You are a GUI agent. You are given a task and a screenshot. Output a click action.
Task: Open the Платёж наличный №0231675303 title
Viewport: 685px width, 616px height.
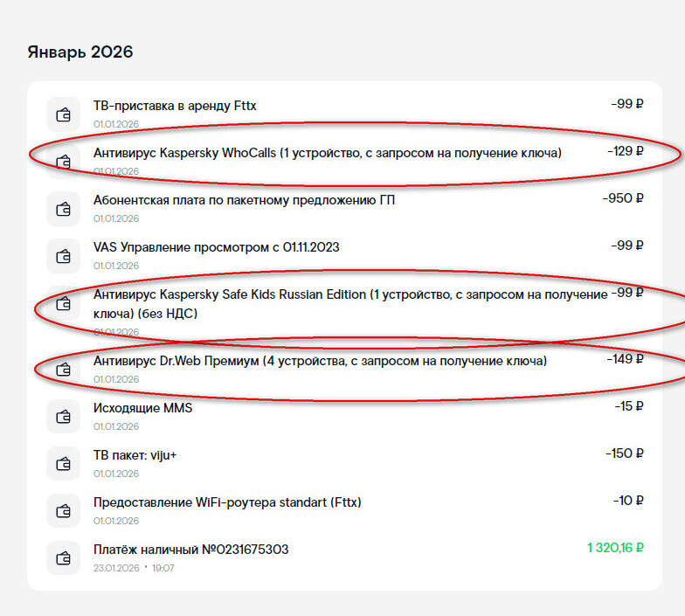[190, 550]
